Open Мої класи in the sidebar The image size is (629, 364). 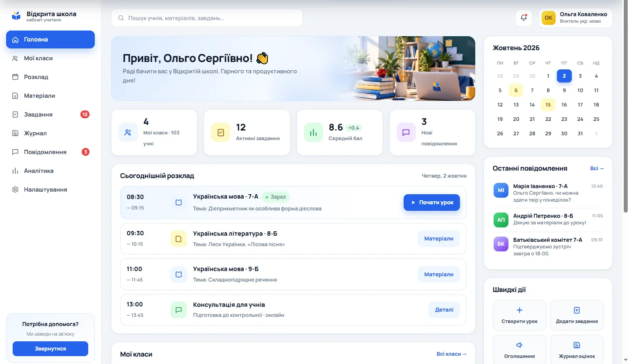[x=50, y=58]
